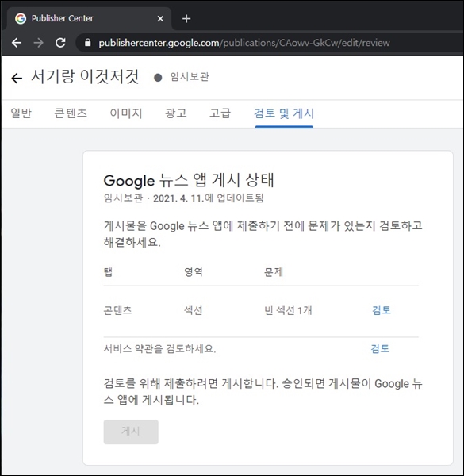
Task: Click the 빈 섹션 1개 issue text
Action: [x=288, y=310]
